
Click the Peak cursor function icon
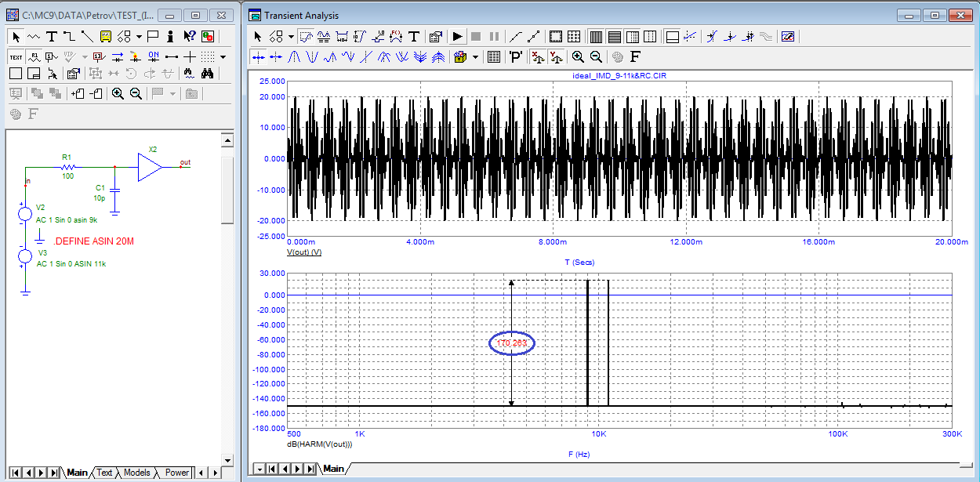tap(295, 56)
